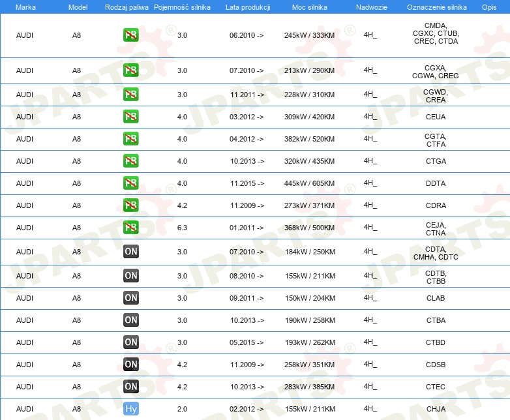This screenshot has height=420, width=510.
Task: Click the 05.2015 production date cell
Action: pos(247,342)
